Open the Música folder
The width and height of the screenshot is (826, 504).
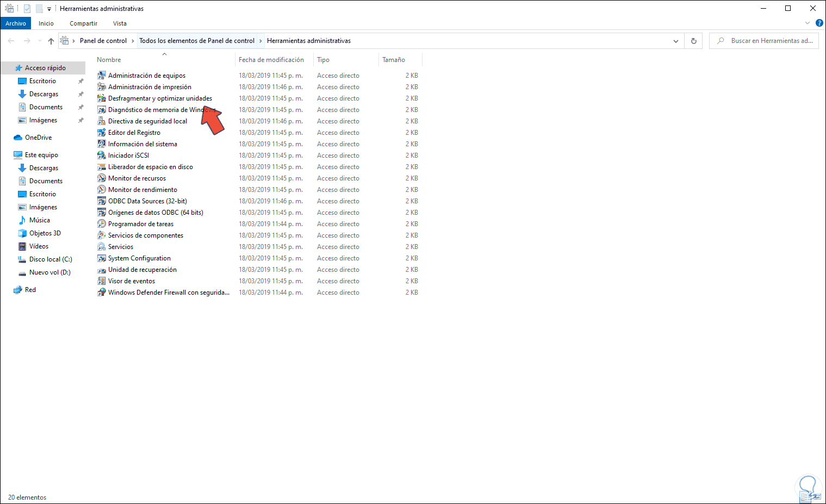[39, 220]
